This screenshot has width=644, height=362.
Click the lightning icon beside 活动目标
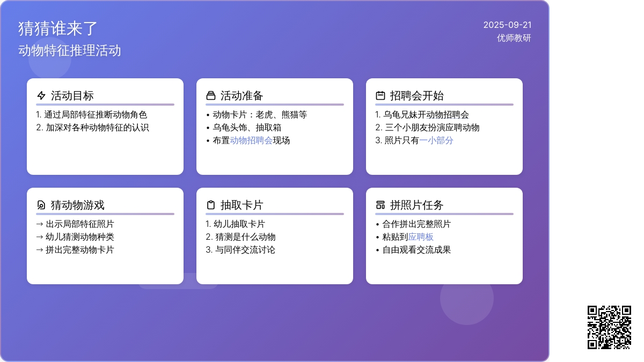coord(41,96)
